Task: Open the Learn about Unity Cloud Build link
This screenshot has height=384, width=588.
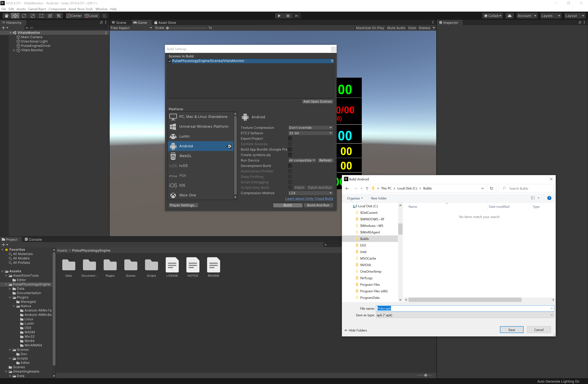Action: tap(309, 199)
